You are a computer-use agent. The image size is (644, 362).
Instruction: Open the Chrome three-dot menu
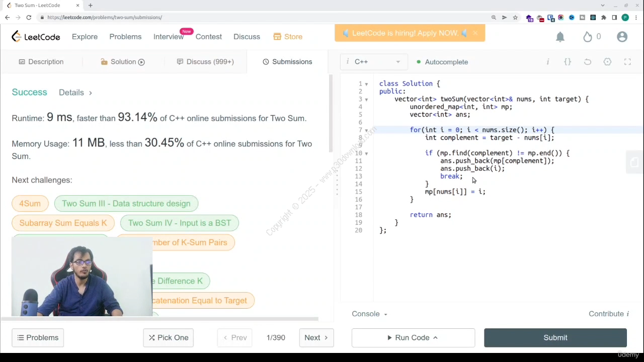coord(636,18)
